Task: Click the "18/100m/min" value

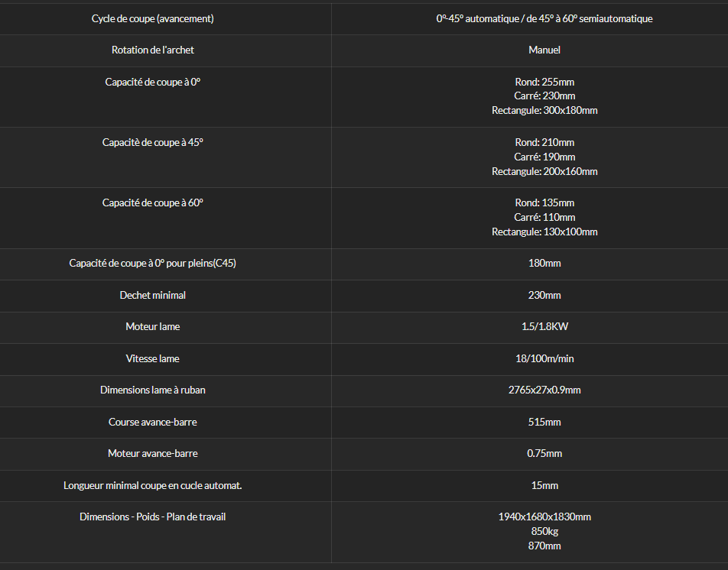Action: coord(544,358)
